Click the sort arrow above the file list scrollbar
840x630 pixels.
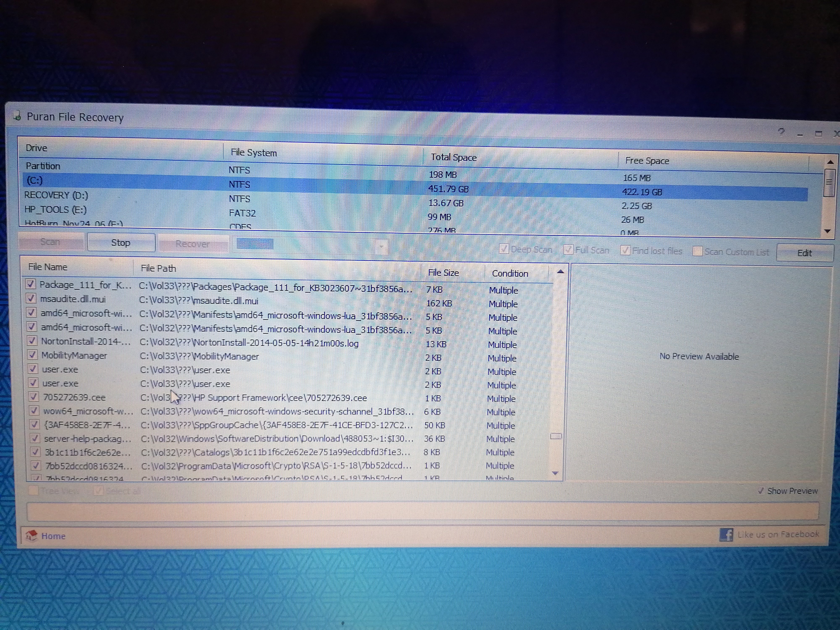click(x=560, y=272)
